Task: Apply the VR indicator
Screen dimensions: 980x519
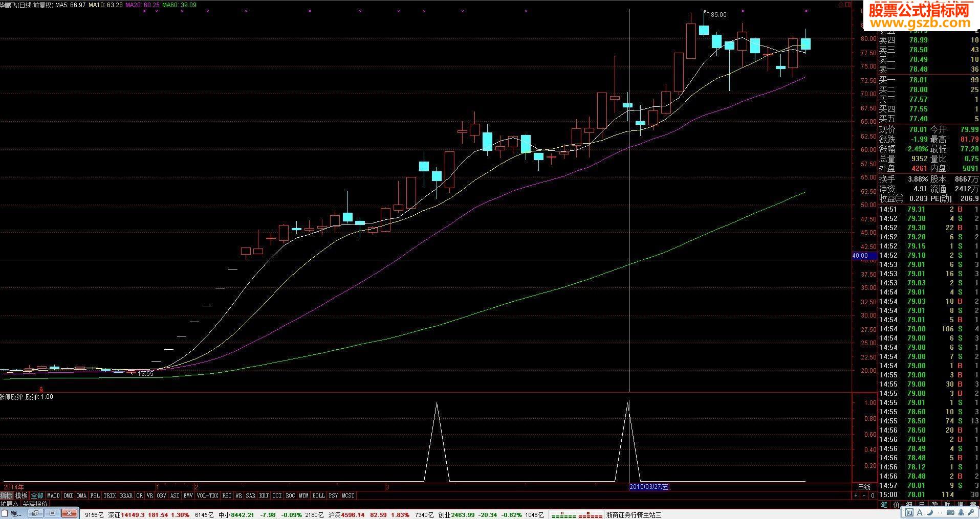Action: [149, 495]
